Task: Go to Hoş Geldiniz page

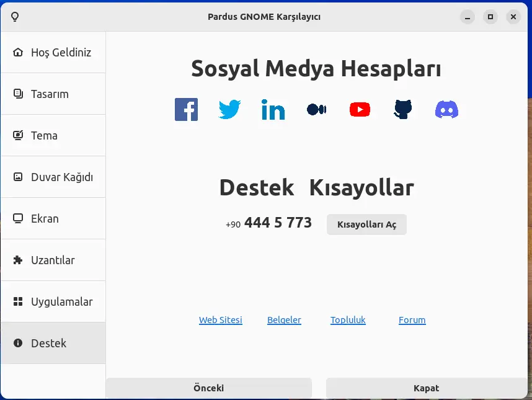Action: tap(53, 52)
